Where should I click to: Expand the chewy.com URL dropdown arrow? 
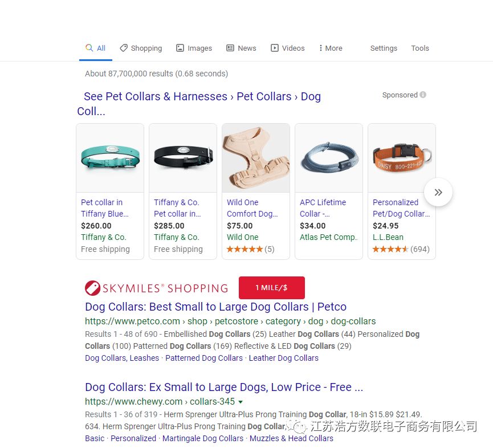click(x=241, y=402)
